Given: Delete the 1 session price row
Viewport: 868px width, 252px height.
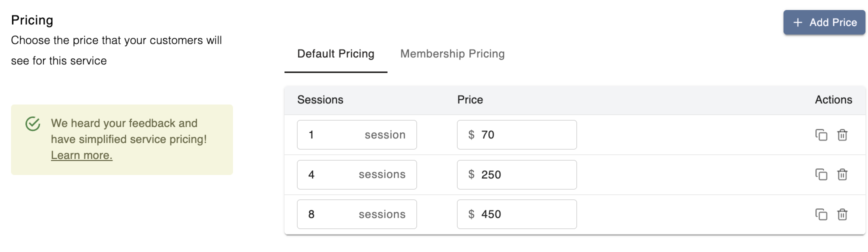Looking at the screenshot, I should pyautogui.click(x=842, y=135).
